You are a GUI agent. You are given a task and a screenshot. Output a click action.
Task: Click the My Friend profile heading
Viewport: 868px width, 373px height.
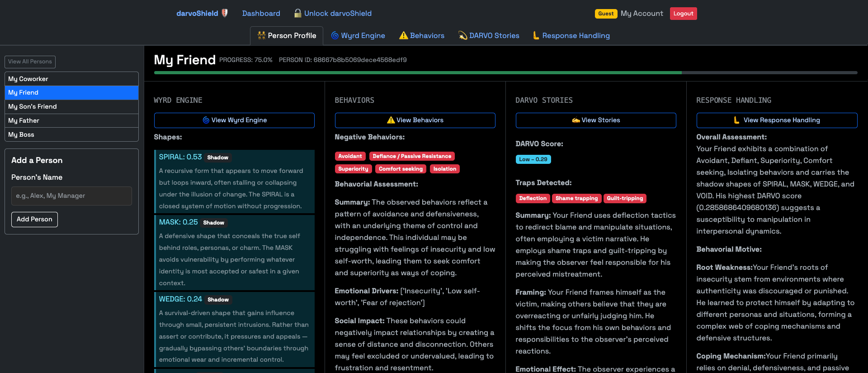(x=184, y=60)
